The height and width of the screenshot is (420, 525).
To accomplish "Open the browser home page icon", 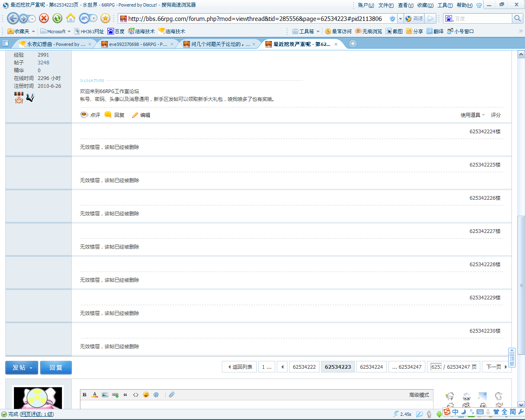I will tap(71, 18).
